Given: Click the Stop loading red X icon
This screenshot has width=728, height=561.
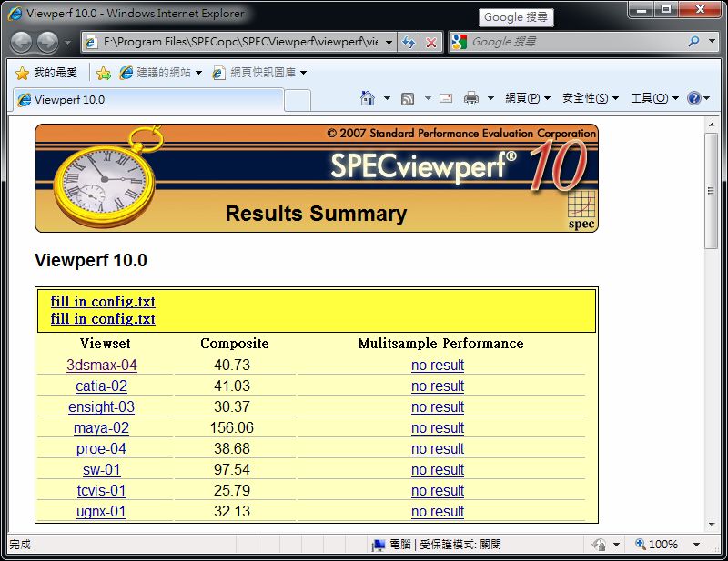Looking at the screenshot, I should pyautogui.click(x=431, y=43).
